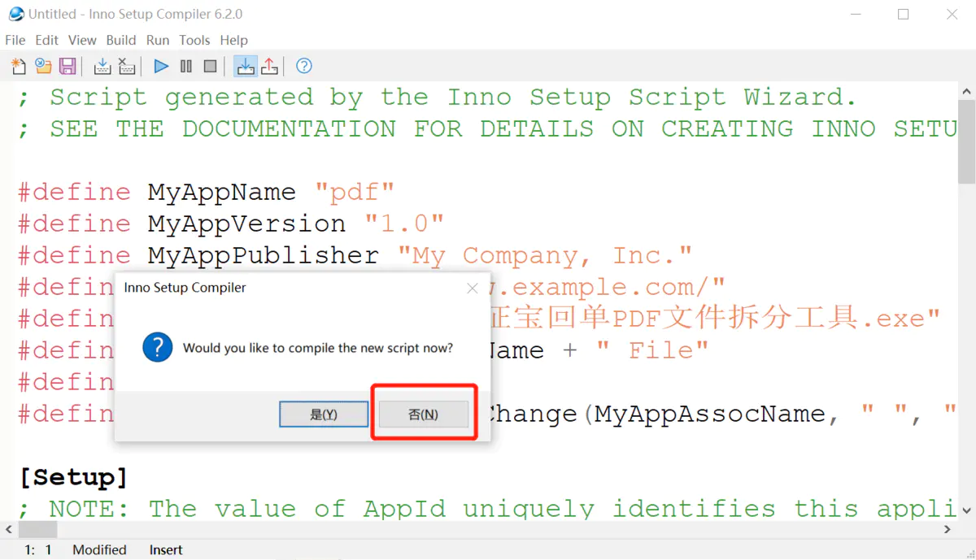The height and width of the screenshot is (560, 976).
Task: Toggle the Target Setup toolbar icon
Action: [x=245, y=66]
